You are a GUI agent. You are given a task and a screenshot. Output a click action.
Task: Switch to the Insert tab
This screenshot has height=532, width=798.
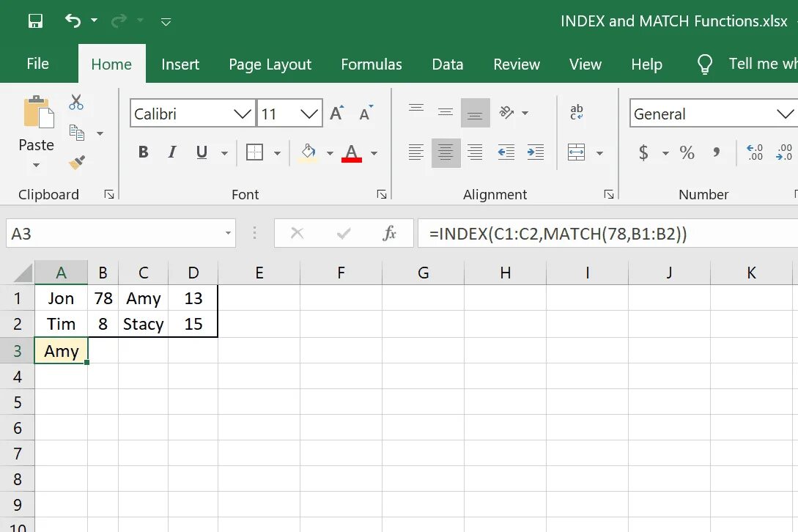click(180, 64)
